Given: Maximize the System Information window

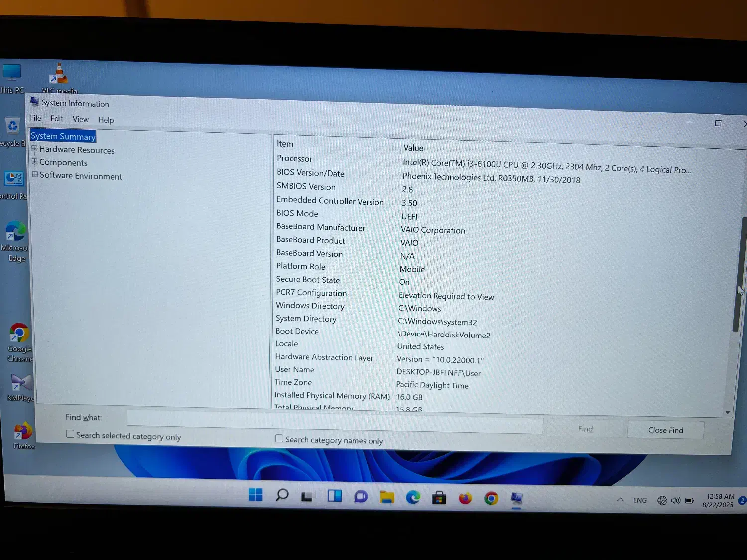Looking at the screenshot, I should point(718,123).
